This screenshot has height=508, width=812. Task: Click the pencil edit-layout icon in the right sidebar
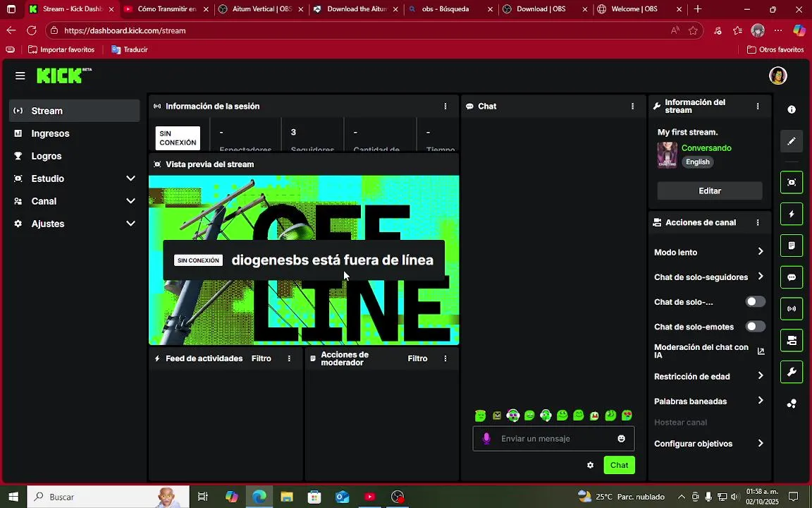792,141
